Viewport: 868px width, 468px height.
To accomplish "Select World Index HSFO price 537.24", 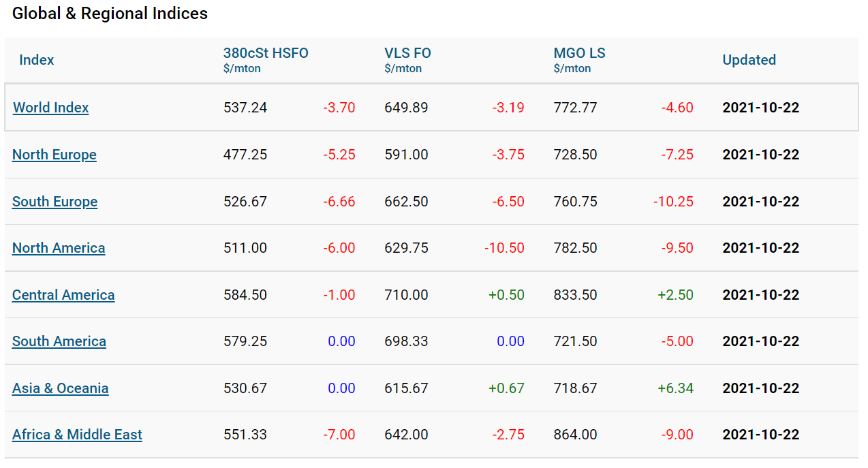I will click(245, 108).
